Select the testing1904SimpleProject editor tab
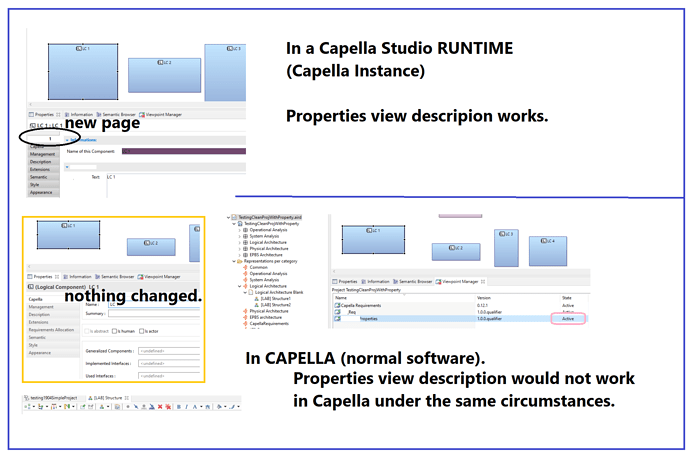 [51, 398]
